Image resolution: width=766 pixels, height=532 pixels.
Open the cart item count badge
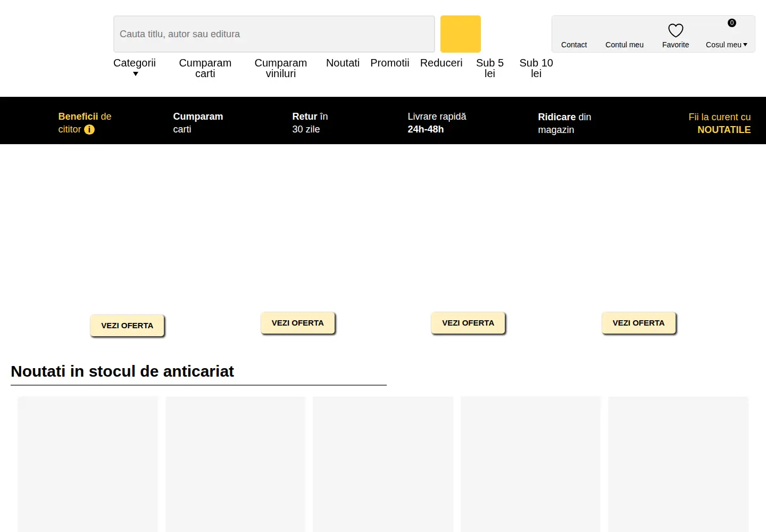pyautogui.click(x=732, y=23)
